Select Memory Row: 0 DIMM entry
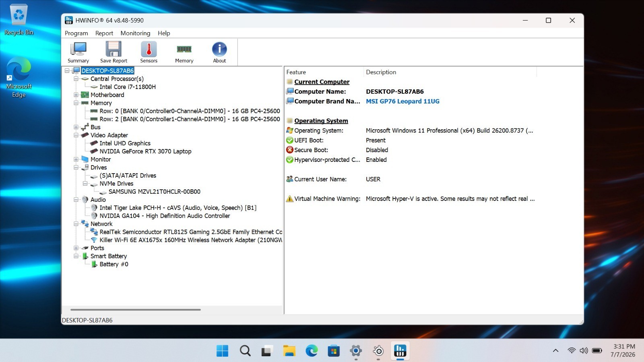The width and height of the screenshot is (644, 362). click(x=190, y=111)
